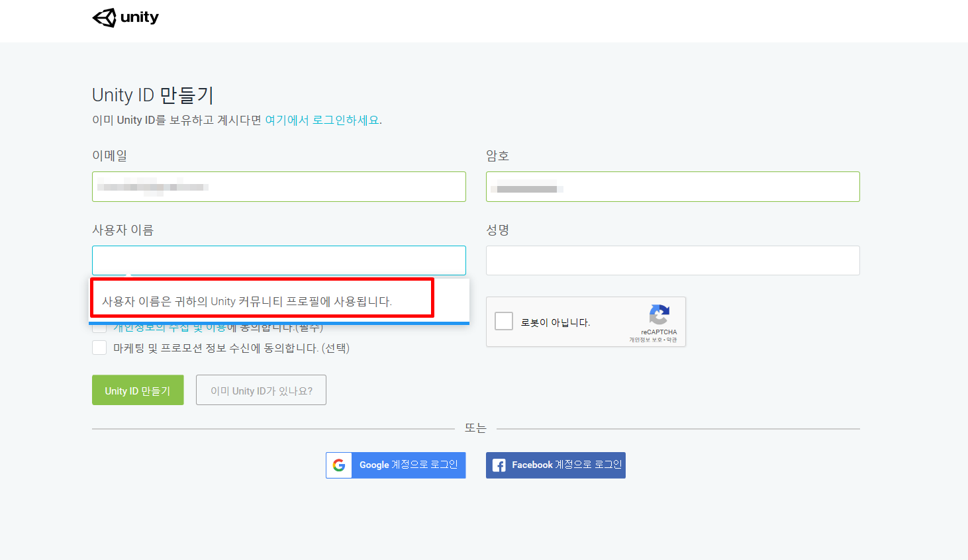Sign in with Google 계정으로 로그인 button
Viewport: 968px width, 560px height.
pyautogui.click(x=396, y=465)
